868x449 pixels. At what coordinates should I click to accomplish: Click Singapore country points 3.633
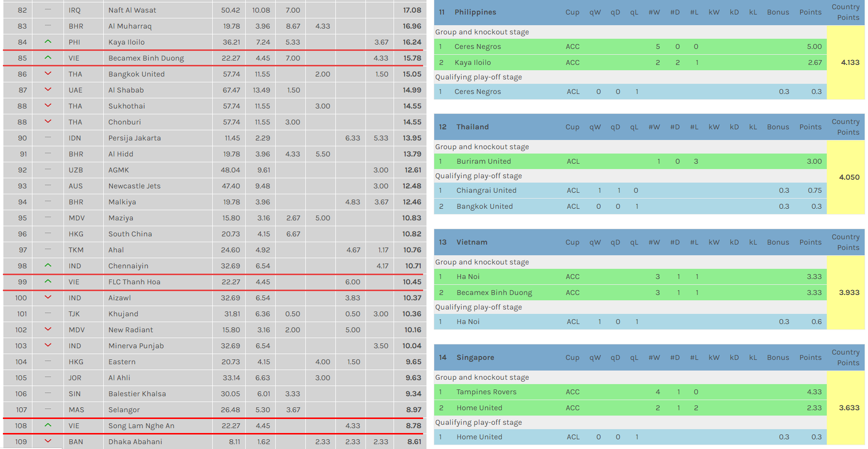tap(849, 408)
